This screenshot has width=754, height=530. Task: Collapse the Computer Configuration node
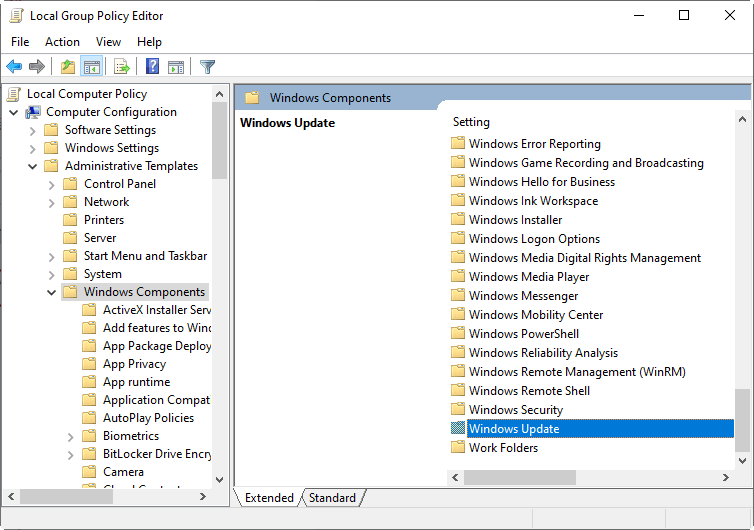click(x=14, y=113)
